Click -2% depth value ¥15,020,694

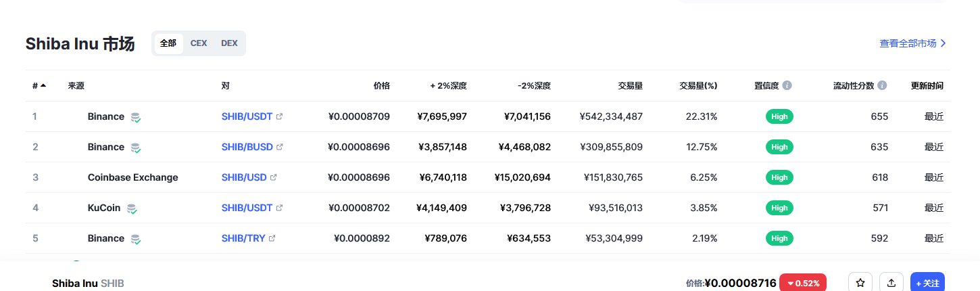[x=523, y=177]
